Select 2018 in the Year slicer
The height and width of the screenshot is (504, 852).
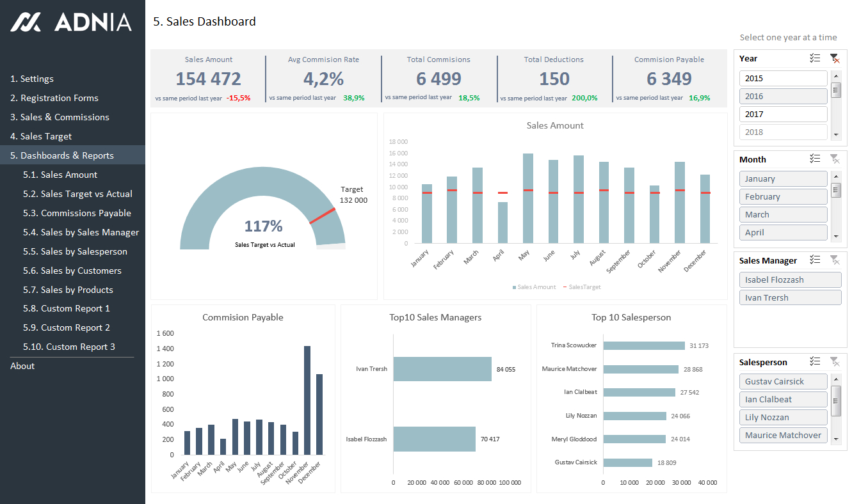tap(783, 131)
